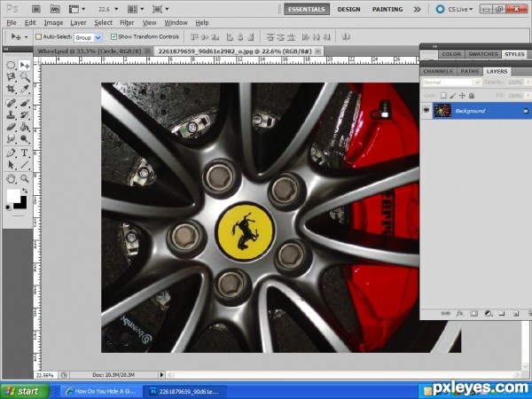Click the Windows start button

pos(25,391)
